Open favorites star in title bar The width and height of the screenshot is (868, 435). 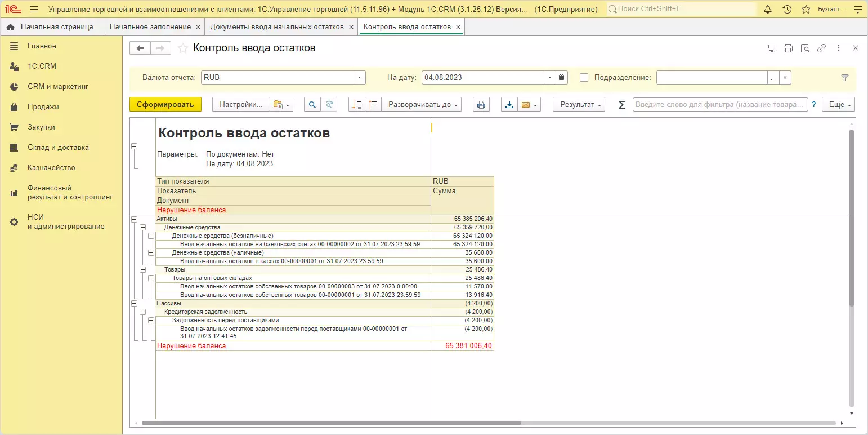(x=806, y=10)
